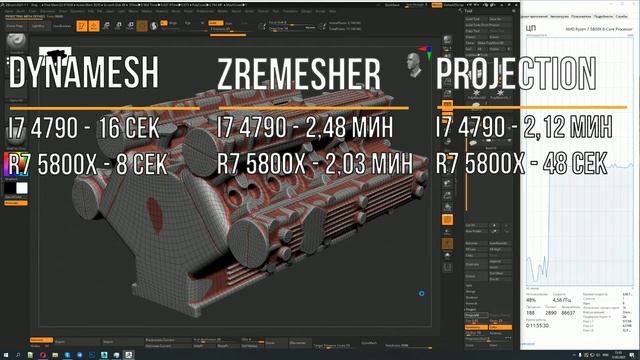Toggle the orange Persp icon on right shelf

pos(447,104)
